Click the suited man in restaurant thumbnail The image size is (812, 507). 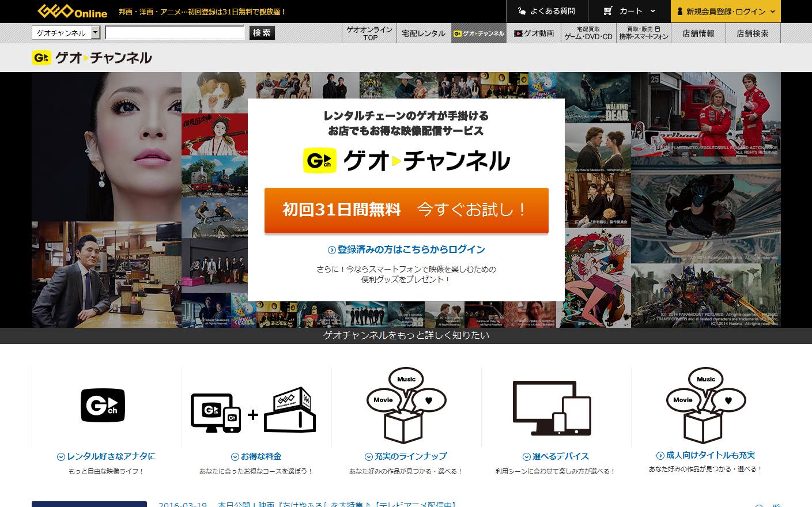107,275
